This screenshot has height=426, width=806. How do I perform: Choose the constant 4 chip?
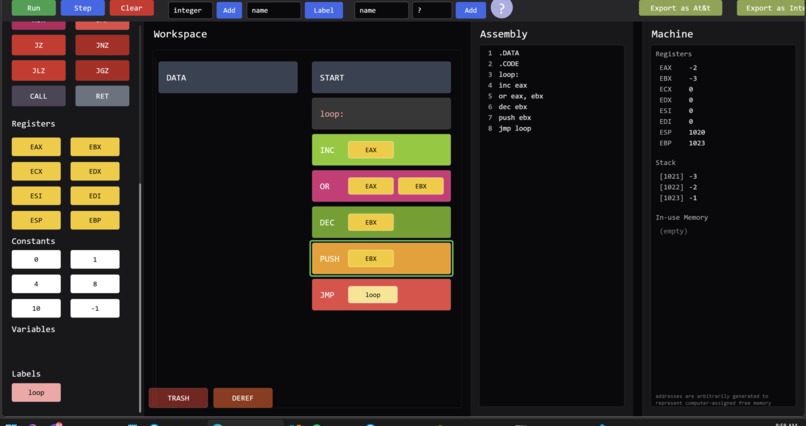36,284
